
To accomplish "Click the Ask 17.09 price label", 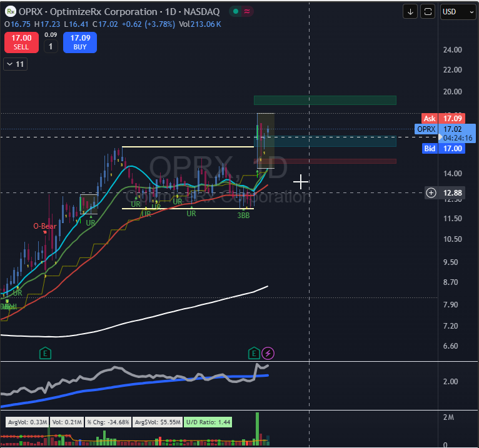I will [443, 119].
